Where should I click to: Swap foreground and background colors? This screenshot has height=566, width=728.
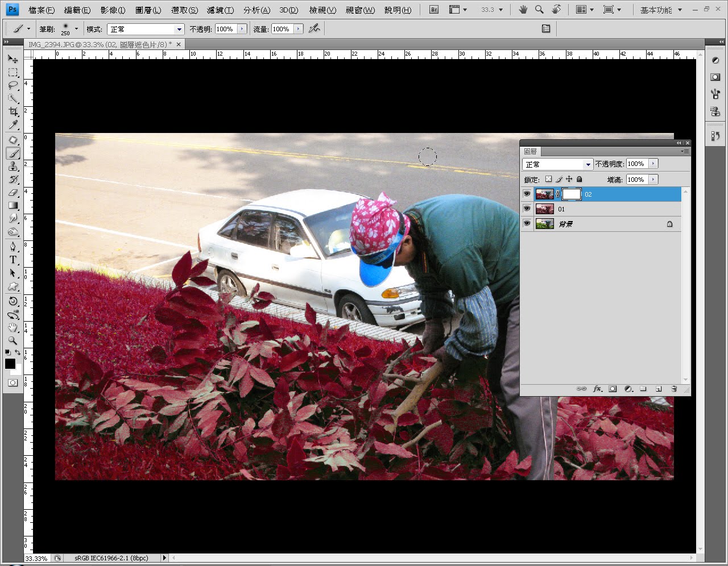pos(18,353)
